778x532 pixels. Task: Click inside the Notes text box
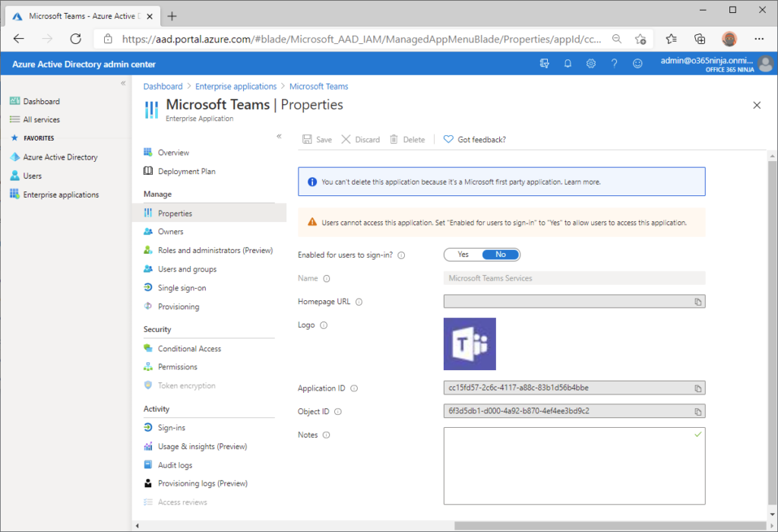pos(574,465)
